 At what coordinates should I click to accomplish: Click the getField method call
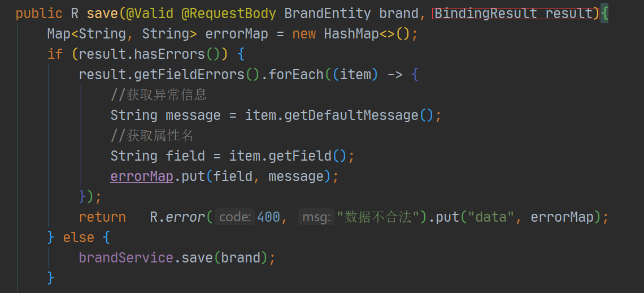(x=300, y=156)
